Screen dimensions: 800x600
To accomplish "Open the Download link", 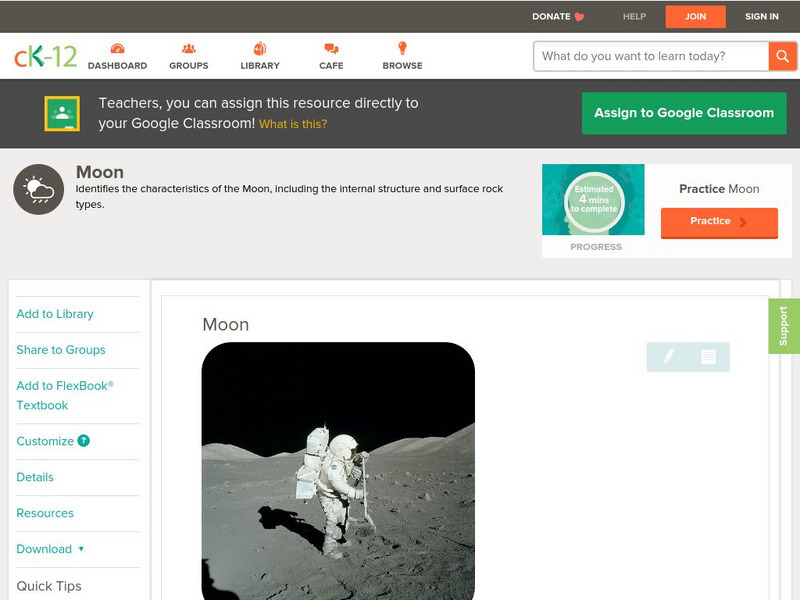I will coord(44,549).
